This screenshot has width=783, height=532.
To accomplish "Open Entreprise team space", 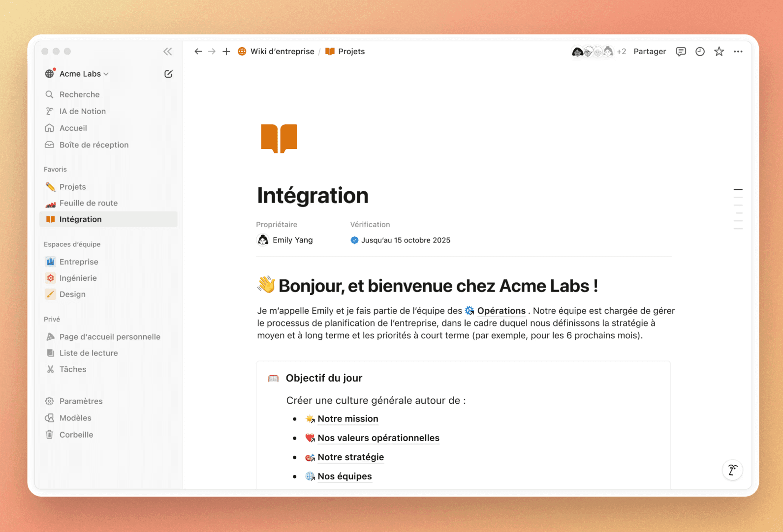I will click(108, 262).
